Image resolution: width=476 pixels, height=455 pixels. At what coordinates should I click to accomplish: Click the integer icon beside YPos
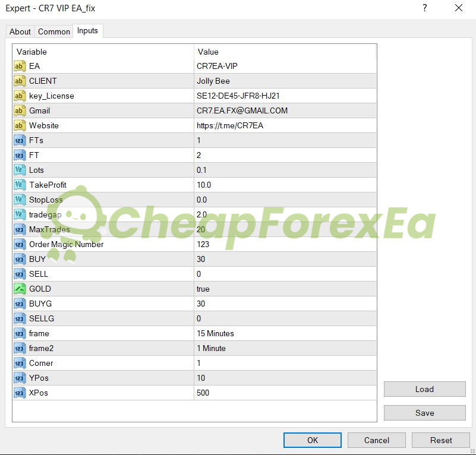(20, 378)
